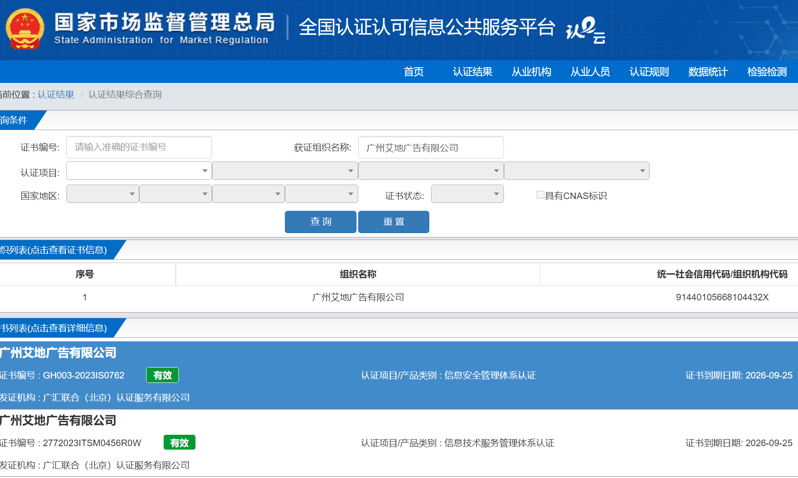Click breadcrumb text 认证结果综合查询
Screen dimensions: 798x478
coord(125,95)
